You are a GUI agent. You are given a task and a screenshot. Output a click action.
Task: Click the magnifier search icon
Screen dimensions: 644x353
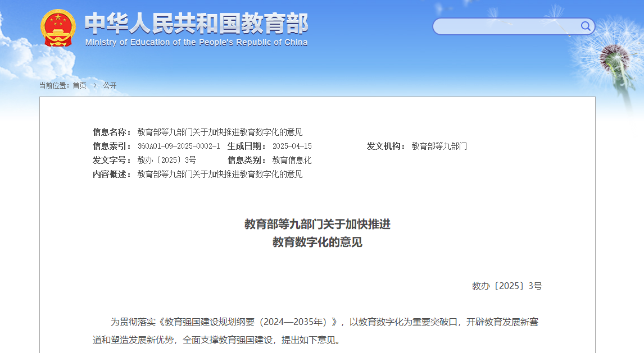tap(586, 26)
